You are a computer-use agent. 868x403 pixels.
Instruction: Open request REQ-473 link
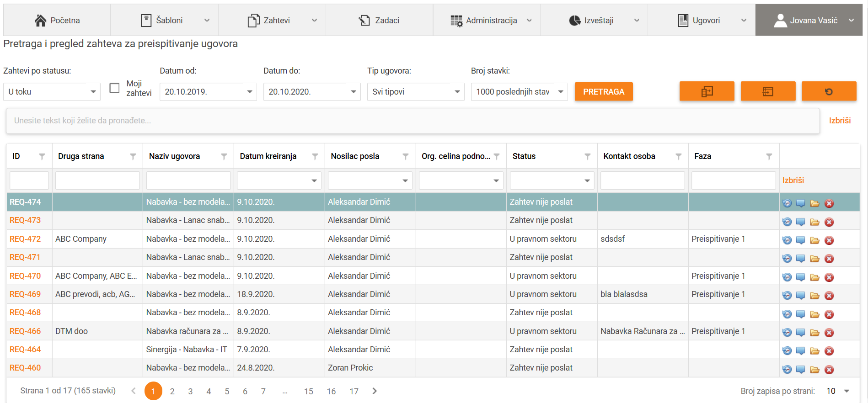pos(25,220)
